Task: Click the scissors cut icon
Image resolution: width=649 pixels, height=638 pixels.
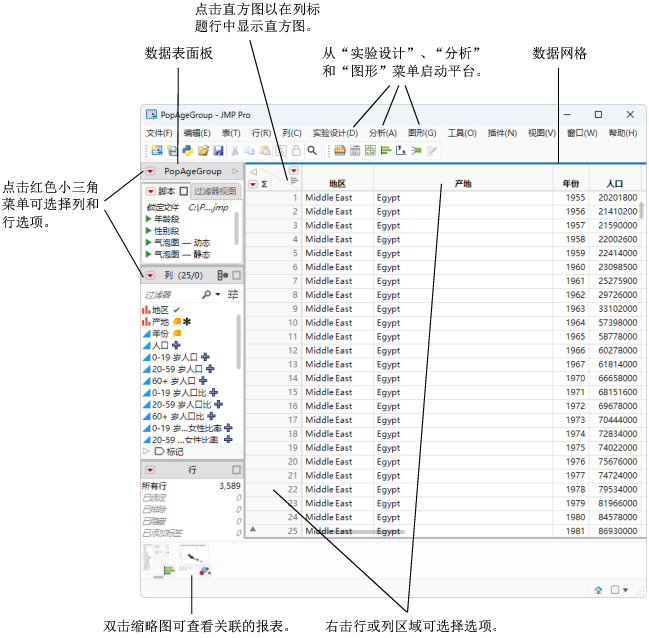Action: coord(235,150)
